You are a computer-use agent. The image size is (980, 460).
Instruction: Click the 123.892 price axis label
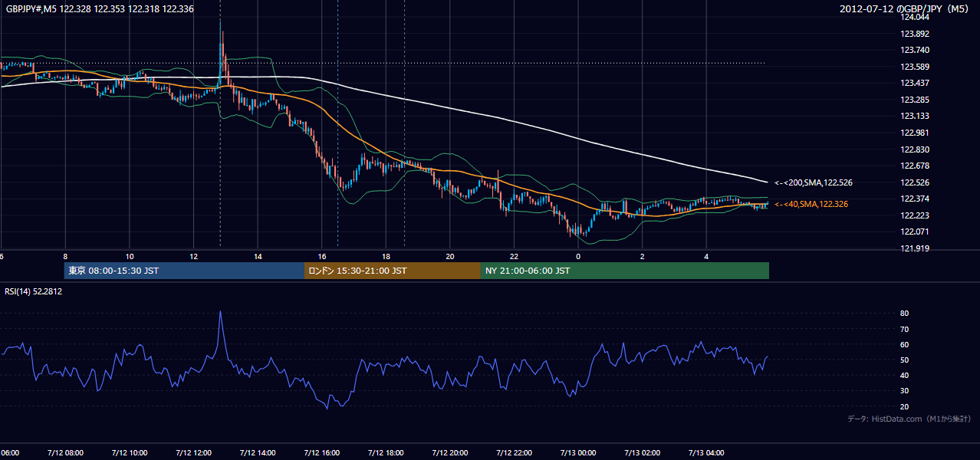[915, 34]
